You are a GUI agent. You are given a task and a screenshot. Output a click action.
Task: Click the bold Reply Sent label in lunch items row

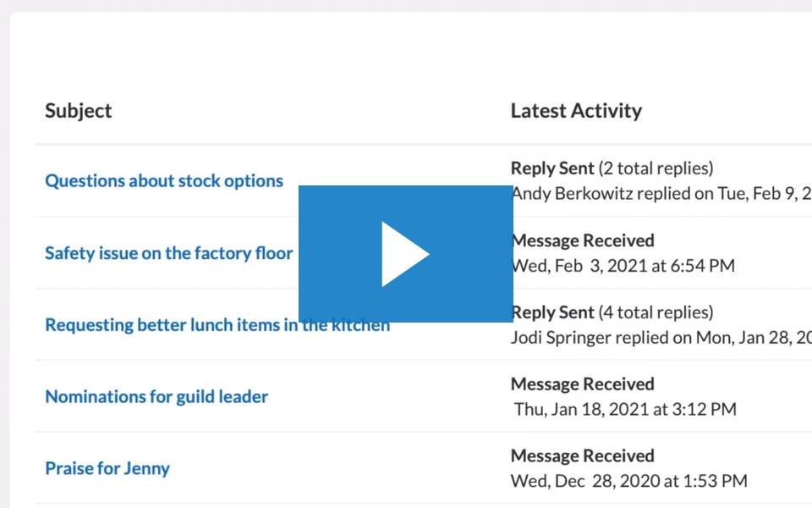tap(552, 312)
